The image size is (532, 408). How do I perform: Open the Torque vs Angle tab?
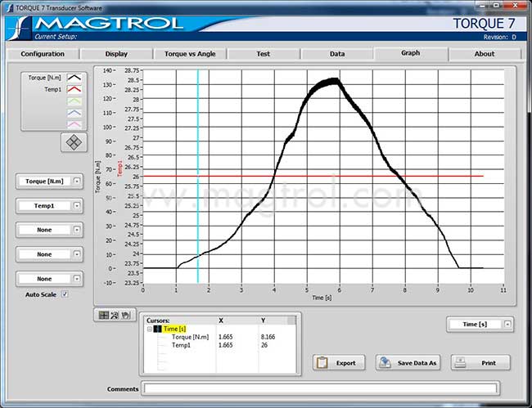[x=190, y=54]
